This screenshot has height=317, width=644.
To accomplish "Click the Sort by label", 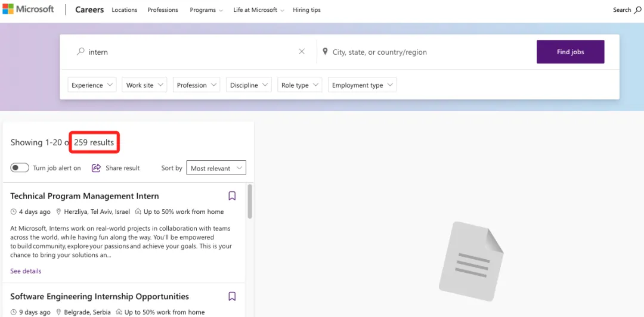I will point(172,168).
